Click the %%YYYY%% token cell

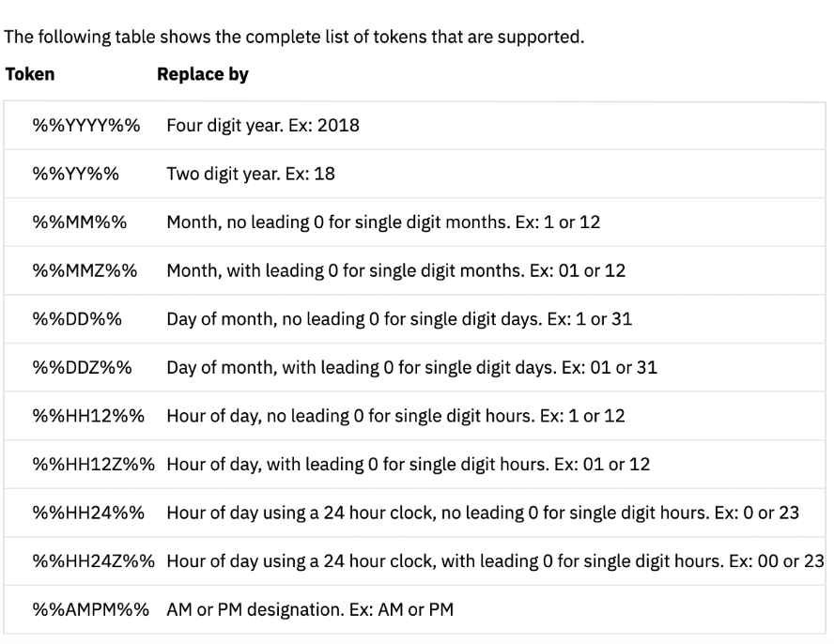pos(86,126)
